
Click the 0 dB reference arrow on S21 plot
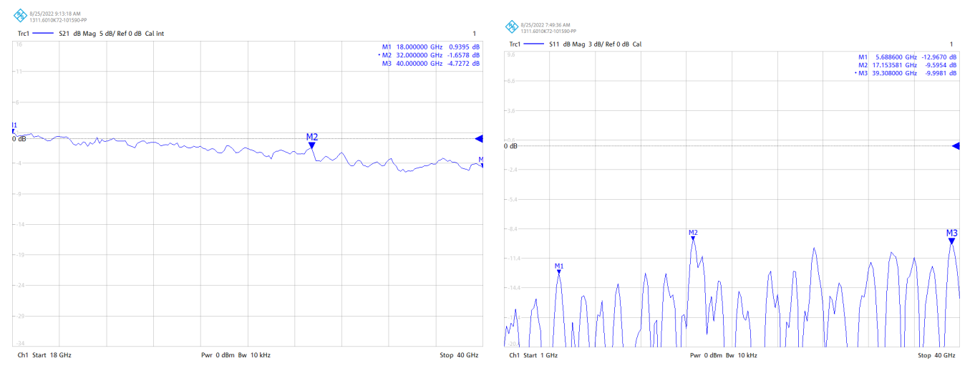pyautogui.click(x=479, y=138)
